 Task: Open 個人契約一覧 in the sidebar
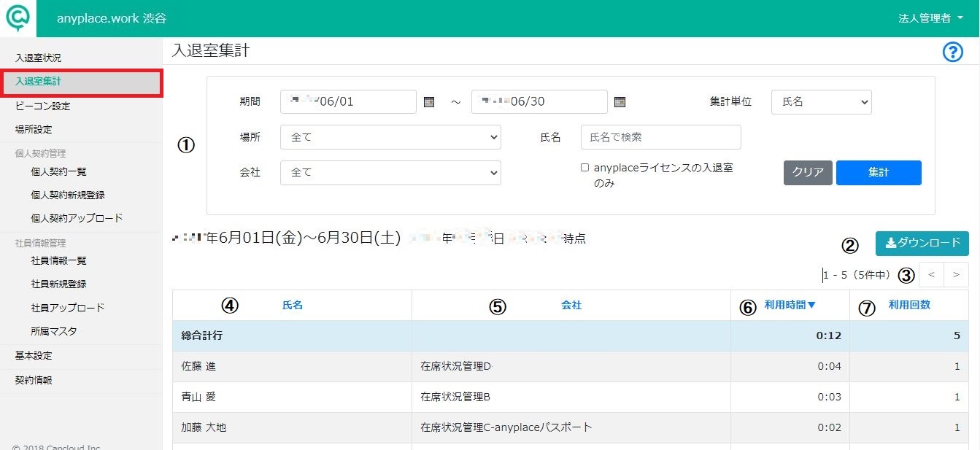tap(59, 172)
